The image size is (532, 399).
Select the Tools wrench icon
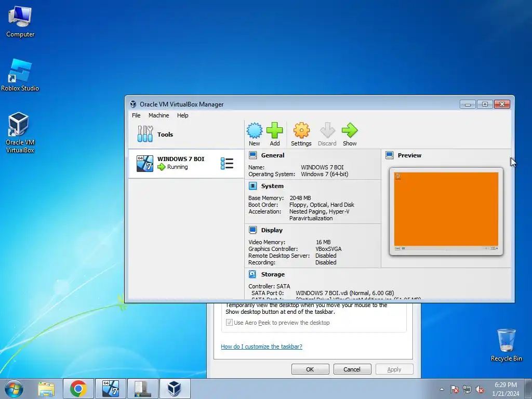145,134
